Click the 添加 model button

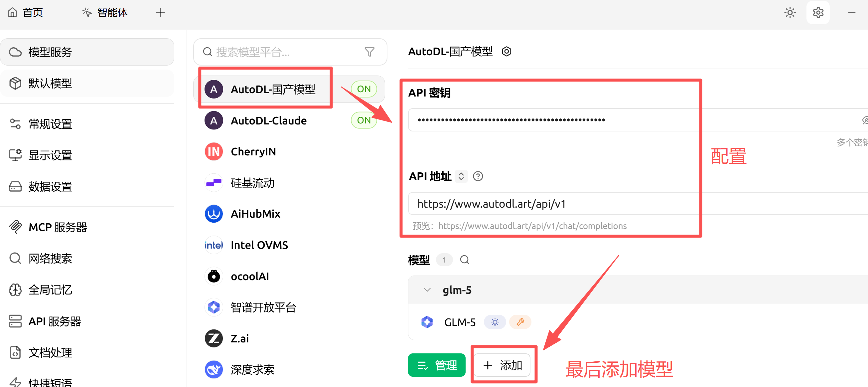[x=503, y=365]
